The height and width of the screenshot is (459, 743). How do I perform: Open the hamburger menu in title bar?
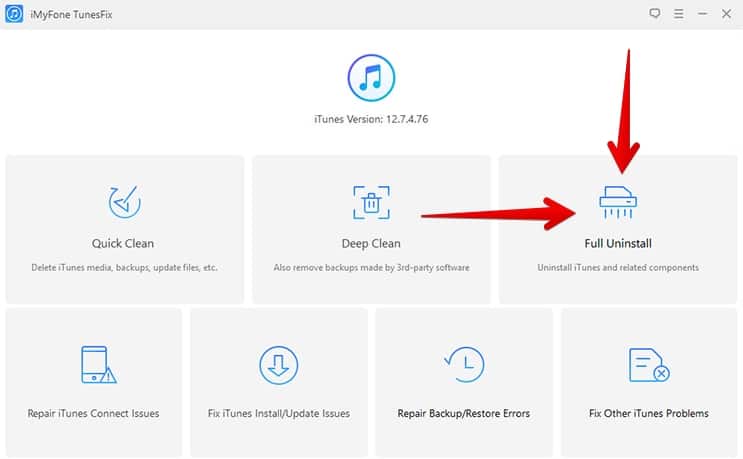click(x=679, y=14)
